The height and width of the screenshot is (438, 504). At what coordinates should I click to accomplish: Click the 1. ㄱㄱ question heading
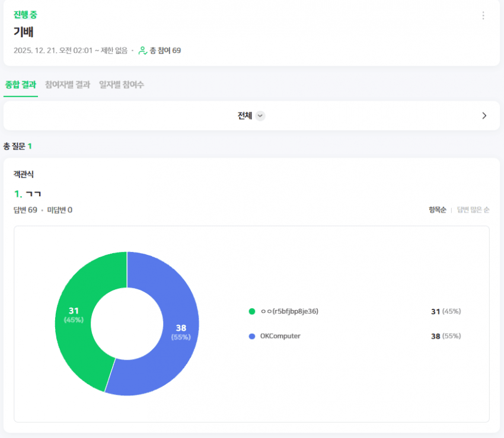pyautogui.click(x=27, y=194)
